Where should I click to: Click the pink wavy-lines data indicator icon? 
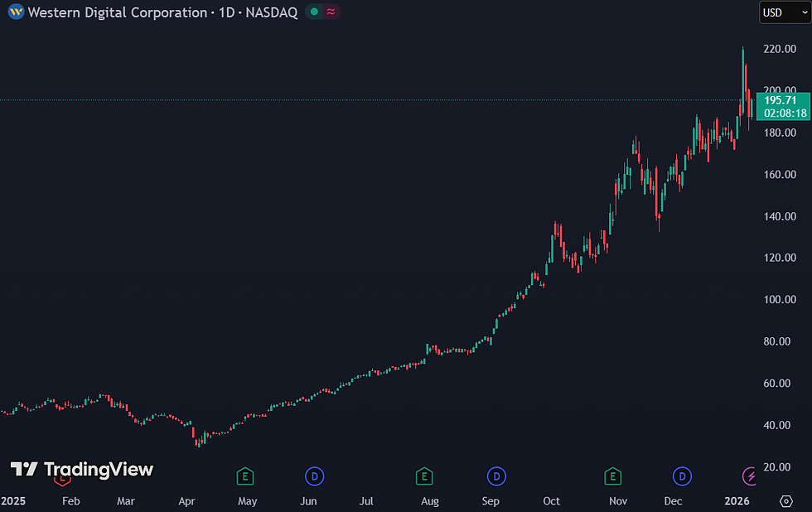[x=331, y=12]
